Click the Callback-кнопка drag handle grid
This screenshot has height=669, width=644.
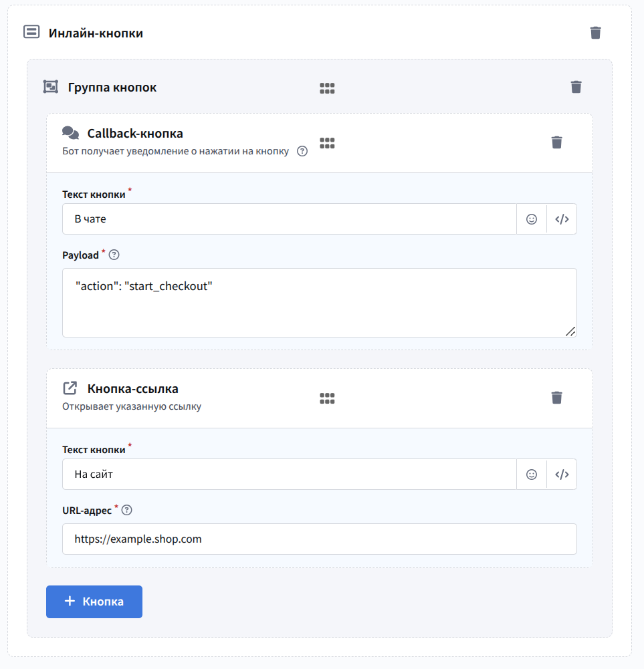(327, 143)
